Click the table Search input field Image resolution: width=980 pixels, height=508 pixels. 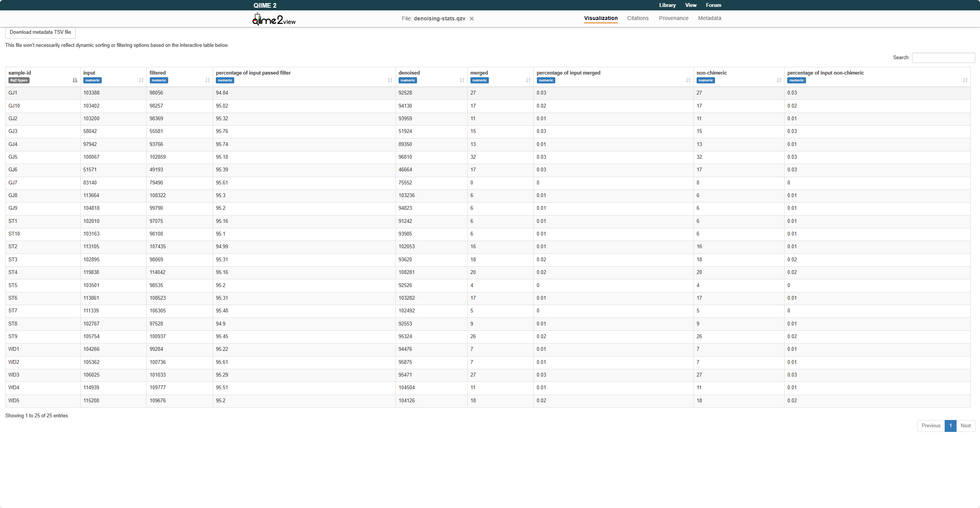(x=943, y=58)
